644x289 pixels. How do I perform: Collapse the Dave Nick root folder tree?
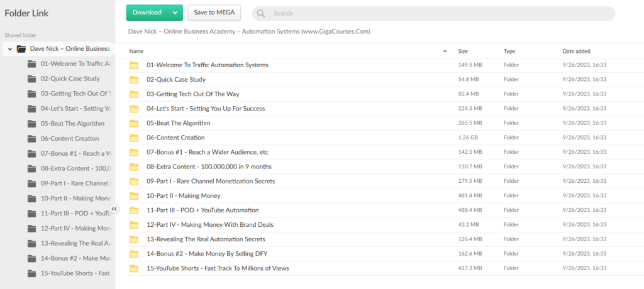click(x=10, y=49)
